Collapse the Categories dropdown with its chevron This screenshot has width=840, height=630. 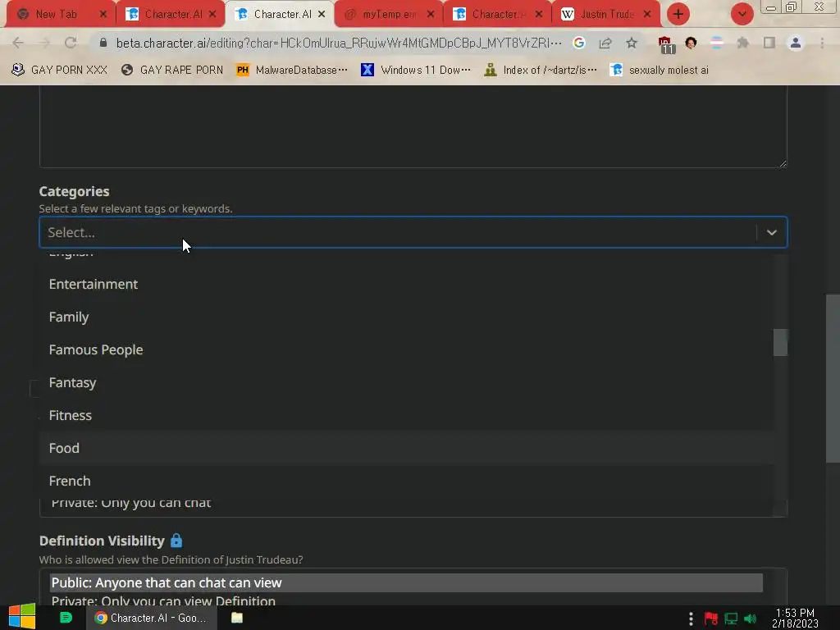(771, 232)
